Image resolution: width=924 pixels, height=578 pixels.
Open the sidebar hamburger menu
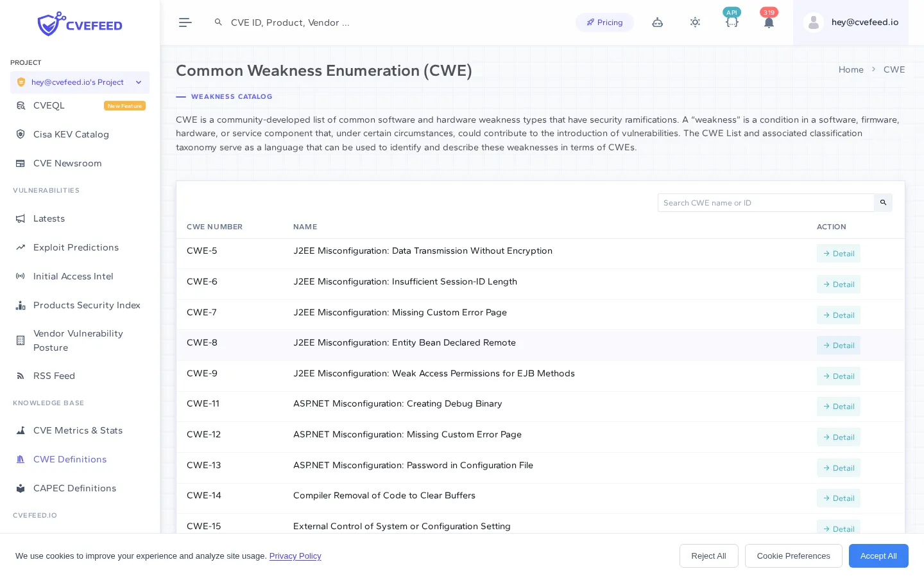(x=185, y=22)
